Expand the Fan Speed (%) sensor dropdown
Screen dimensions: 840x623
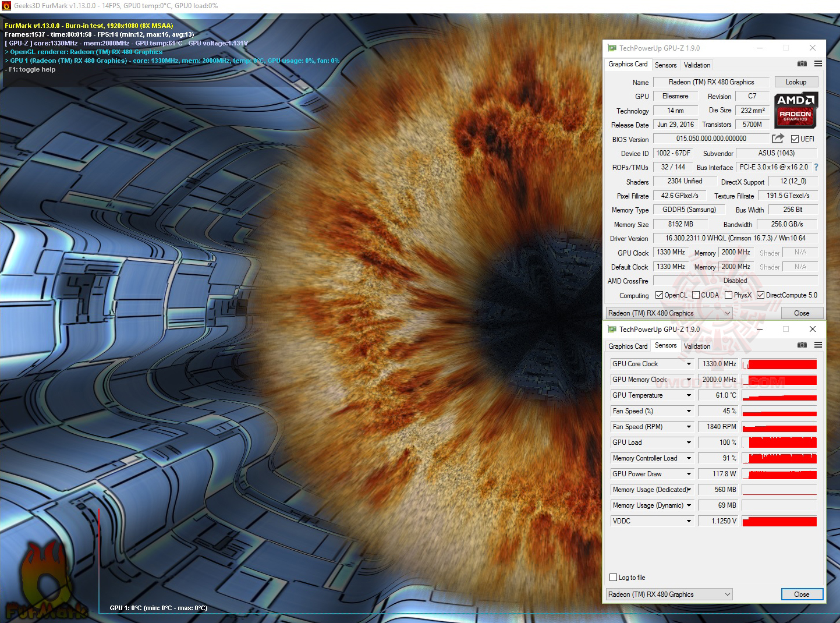(x=689, y=411)
